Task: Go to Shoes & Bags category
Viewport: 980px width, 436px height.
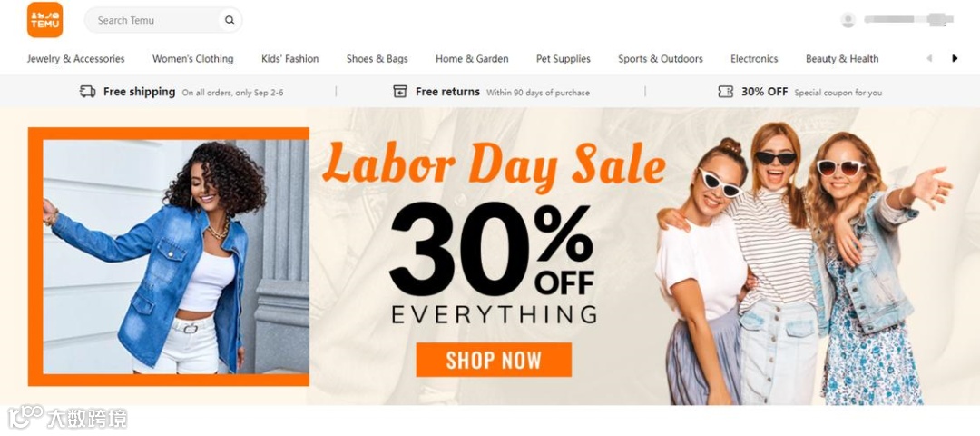Action: tap(377, 59)
